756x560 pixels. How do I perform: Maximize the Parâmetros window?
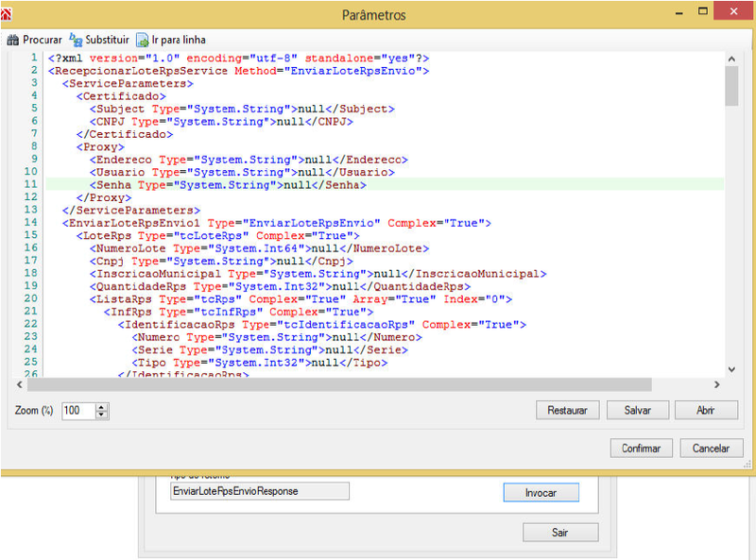(x=703, y=10)
